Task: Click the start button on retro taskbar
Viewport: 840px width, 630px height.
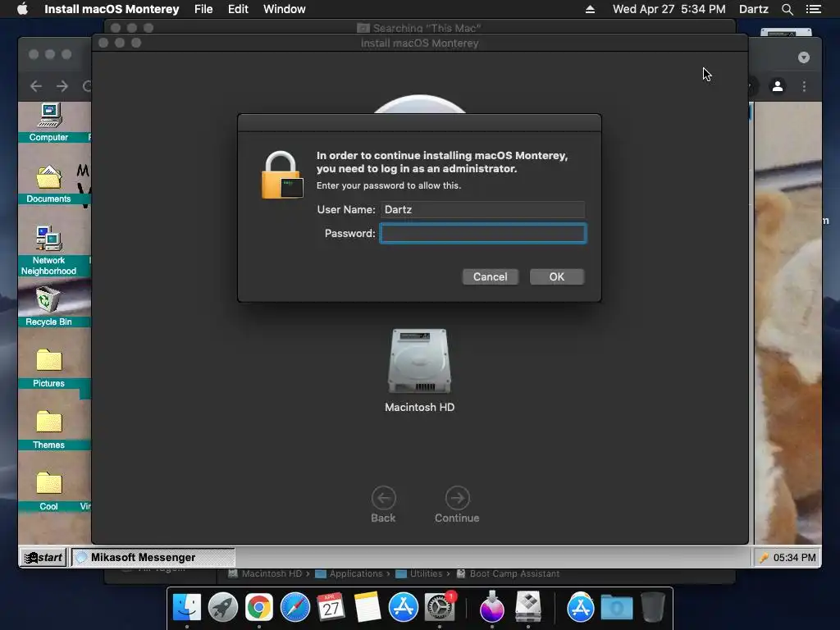Action: [44, 557]
